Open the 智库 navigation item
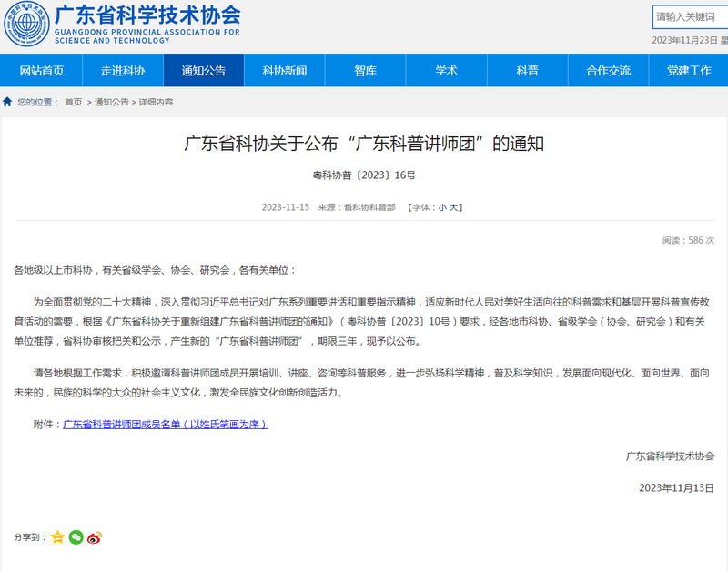This screenshot has width=728, height=571. tap(366, 71)
